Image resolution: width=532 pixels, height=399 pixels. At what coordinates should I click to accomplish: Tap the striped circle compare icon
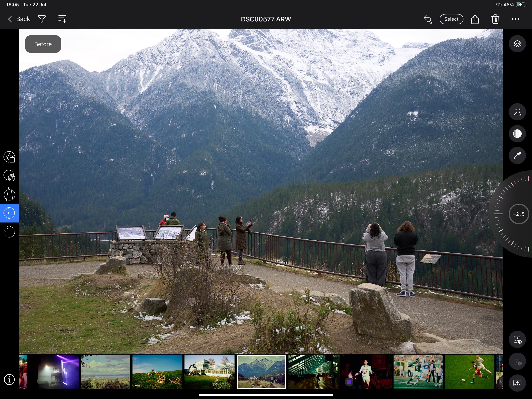(x=517, y=134)
